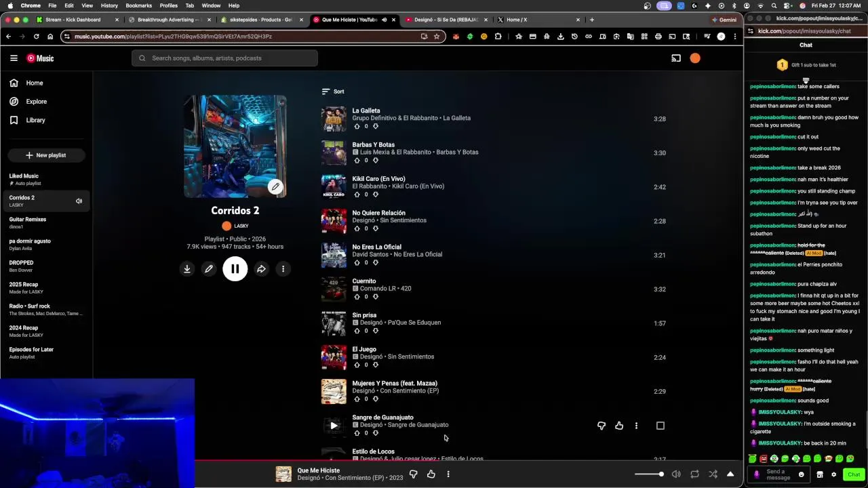868x488 pixels.
Task: Open emoji picker in Kick chat input
Action: pos(801,474)
